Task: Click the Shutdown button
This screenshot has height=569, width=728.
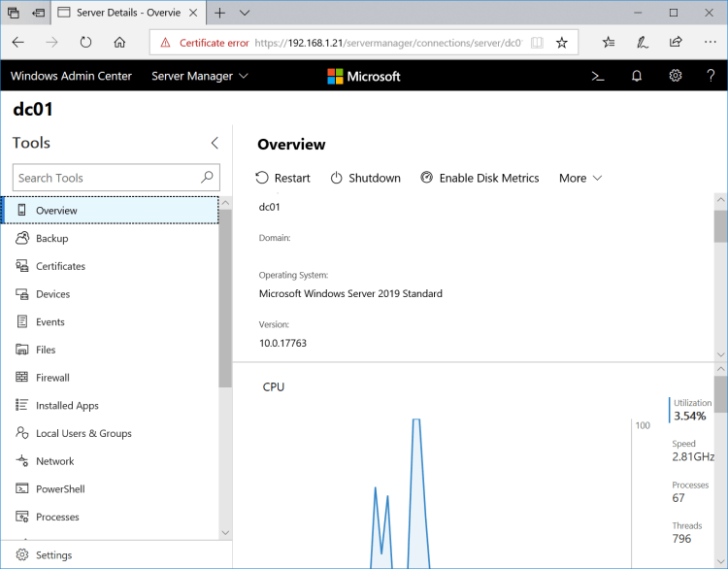Action: 366,178
